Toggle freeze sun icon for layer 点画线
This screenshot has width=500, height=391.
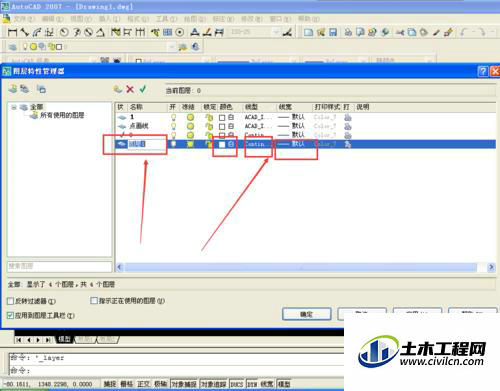[x=190, y=126]
